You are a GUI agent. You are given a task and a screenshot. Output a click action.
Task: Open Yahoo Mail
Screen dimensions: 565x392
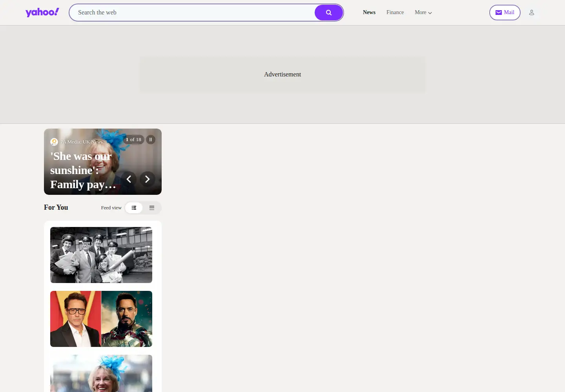tap(505, 13)
